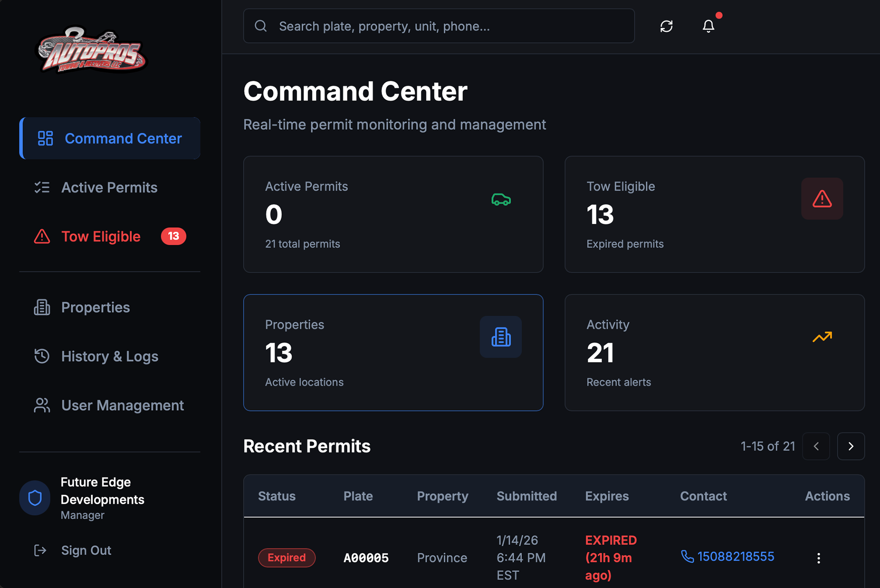The width and height of the screenshot is (880, 588).
Task: Go to Properties in the sidebar
Action: (95, 308)
